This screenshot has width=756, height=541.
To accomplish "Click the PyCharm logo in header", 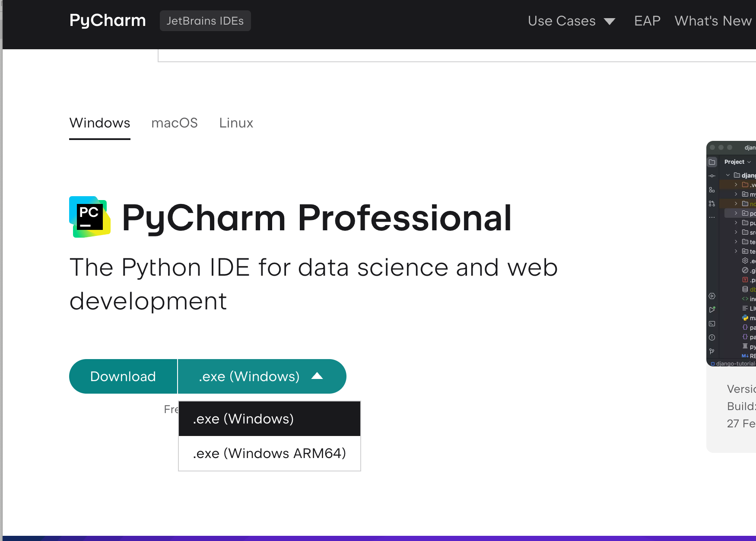I will tap(108, 20).
